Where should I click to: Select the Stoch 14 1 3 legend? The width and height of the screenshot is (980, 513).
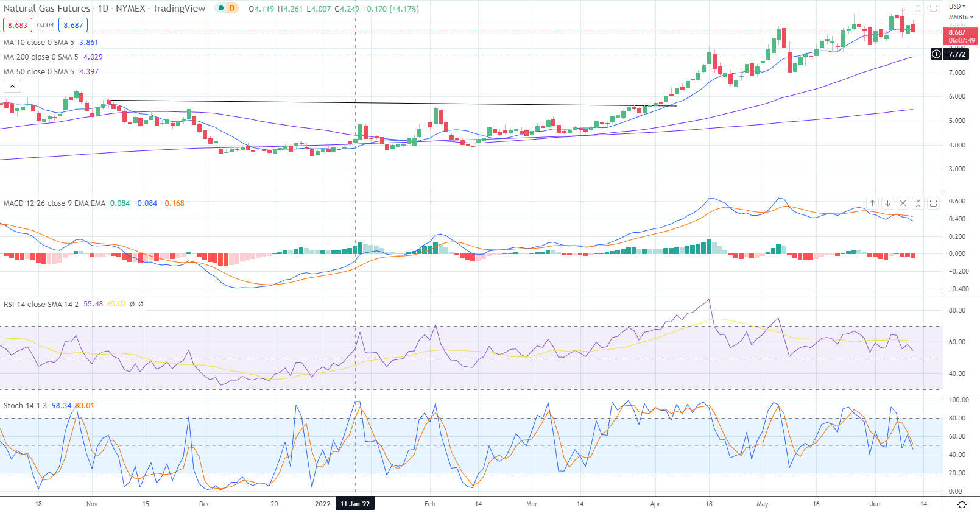25,406
